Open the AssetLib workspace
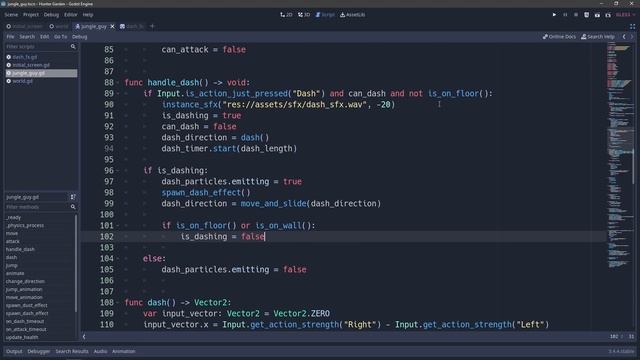Viewport: 640px width, 360px height. (353, 15)
